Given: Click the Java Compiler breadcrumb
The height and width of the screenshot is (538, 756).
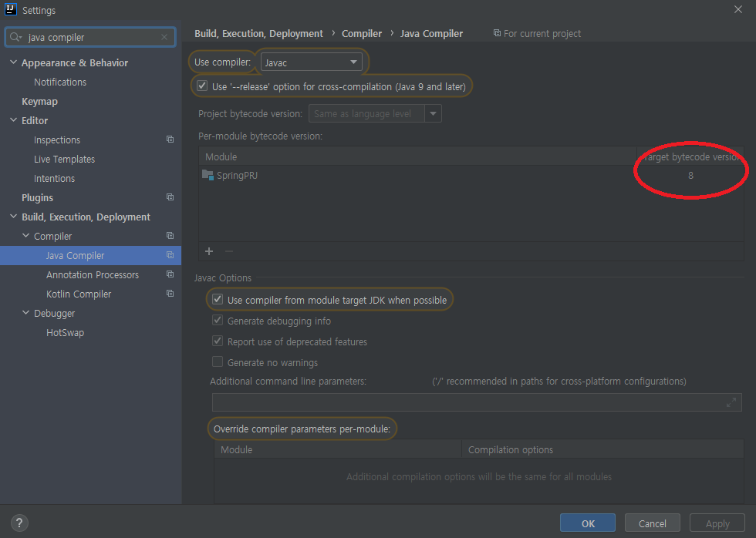Looking at the screenshot, I should (x=431, y=33).
